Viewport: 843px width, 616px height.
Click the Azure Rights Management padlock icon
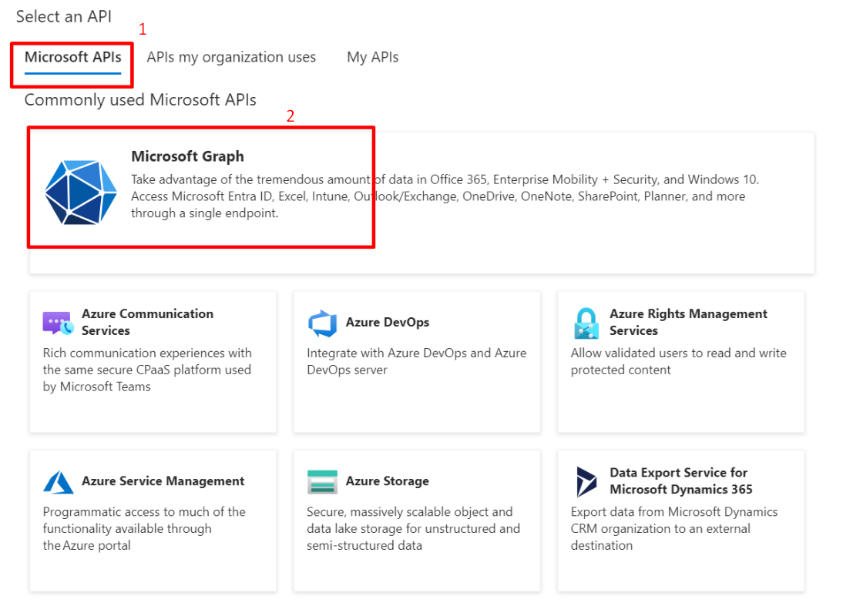[x=586, y=323]
